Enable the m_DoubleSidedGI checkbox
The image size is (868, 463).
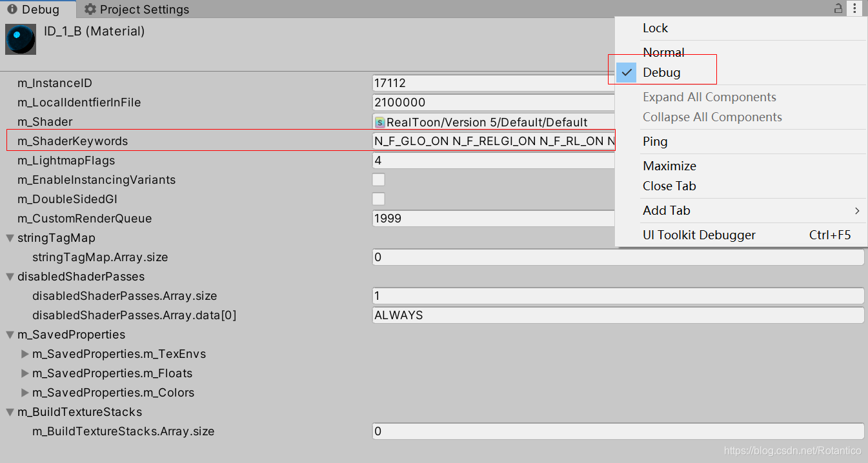coord(378,199)
